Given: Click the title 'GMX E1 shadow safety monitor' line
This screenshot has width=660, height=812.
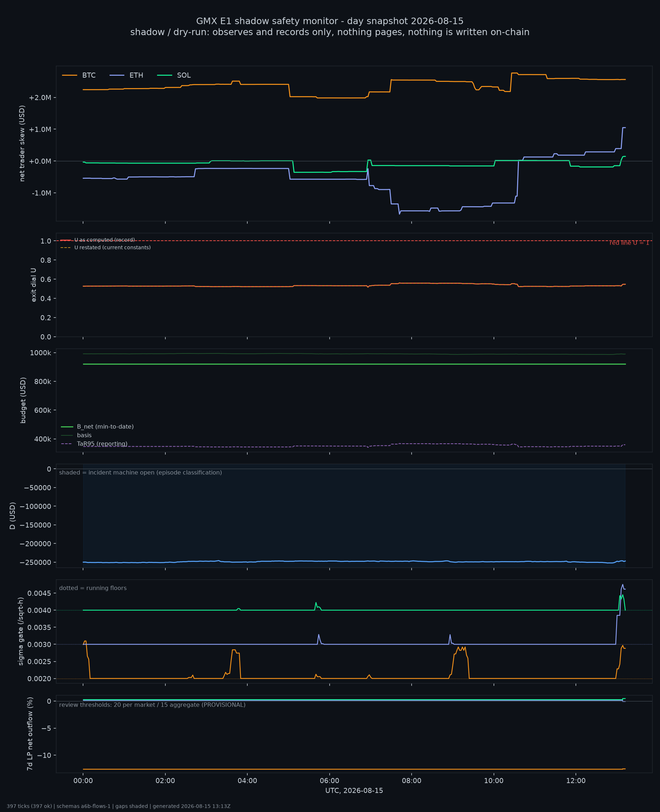Looking at the screenshot, I should tap(330, 21).
